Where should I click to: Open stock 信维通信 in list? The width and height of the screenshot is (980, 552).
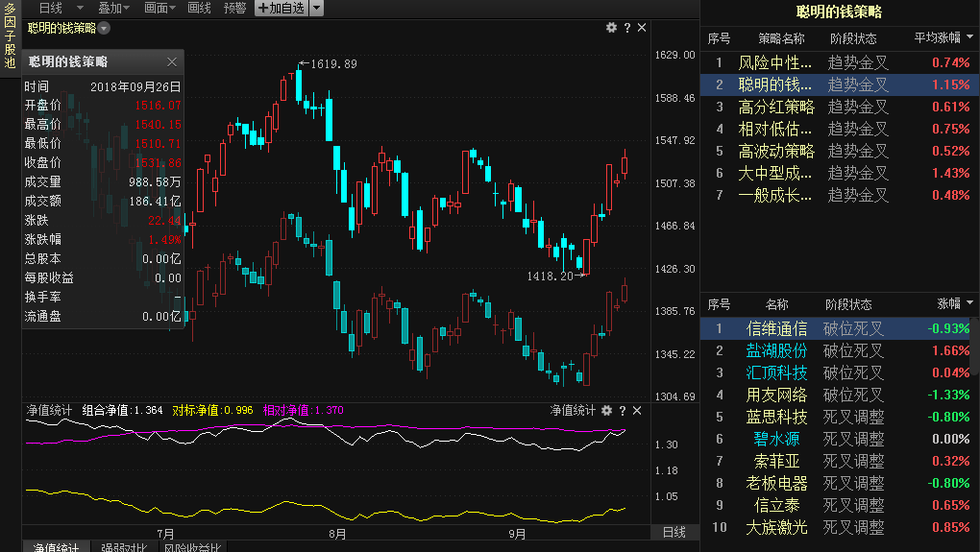tap(776, 328)
